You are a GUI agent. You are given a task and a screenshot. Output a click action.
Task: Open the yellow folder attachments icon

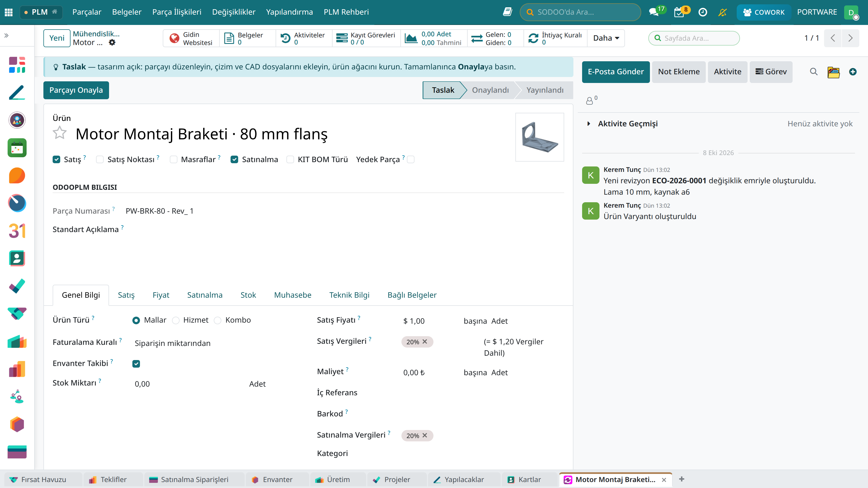coord(834,72)
